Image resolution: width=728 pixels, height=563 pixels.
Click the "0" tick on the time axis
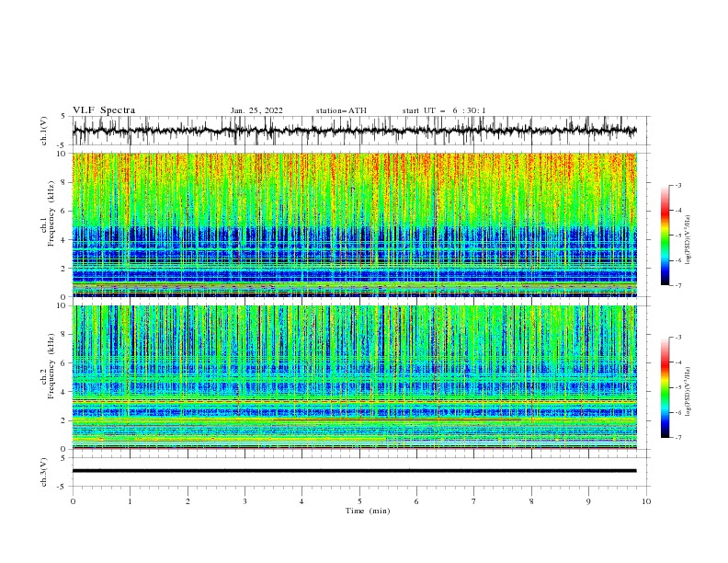tap(73, 501)
